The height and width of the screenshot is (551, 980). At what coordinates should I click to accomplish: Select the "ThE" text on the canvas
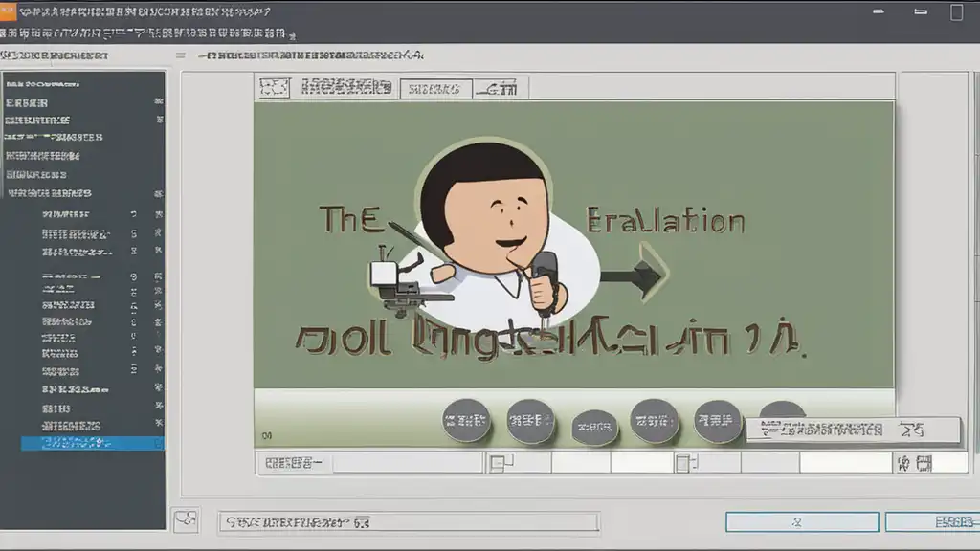click(350, 219)
